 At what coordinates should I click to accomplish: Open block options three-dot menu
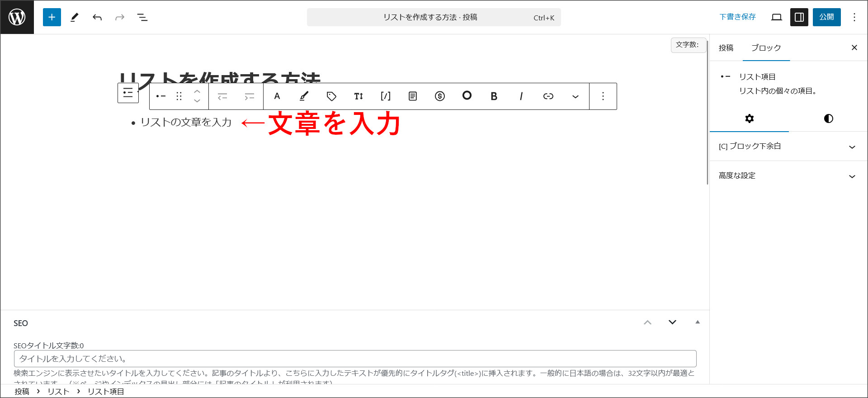(603, 96)
